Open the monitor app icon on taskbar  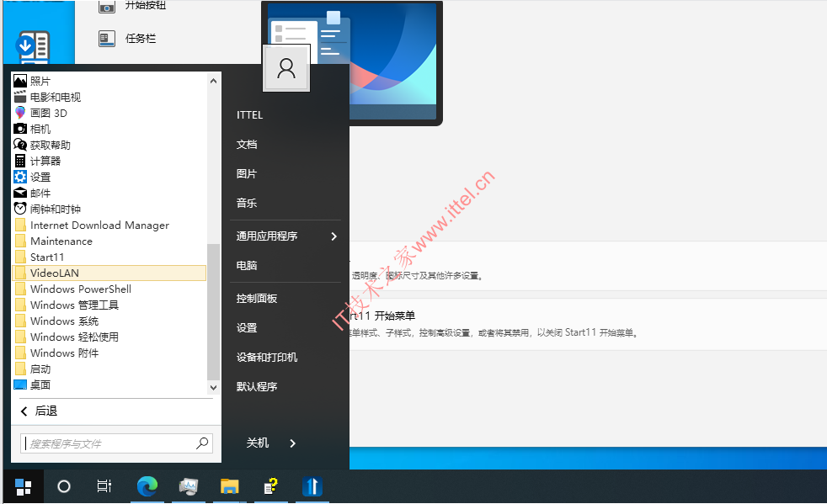[x=189, y=486]
